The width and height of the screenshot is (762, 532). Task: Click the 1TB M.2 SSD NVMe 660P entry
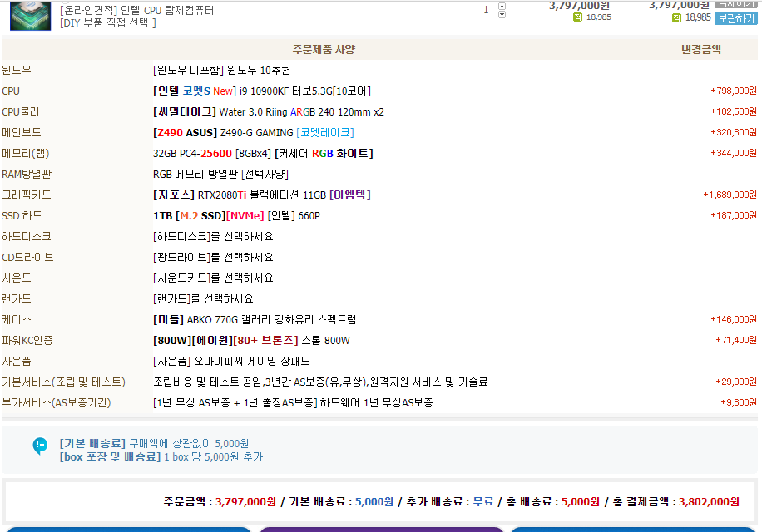(236, 215)
